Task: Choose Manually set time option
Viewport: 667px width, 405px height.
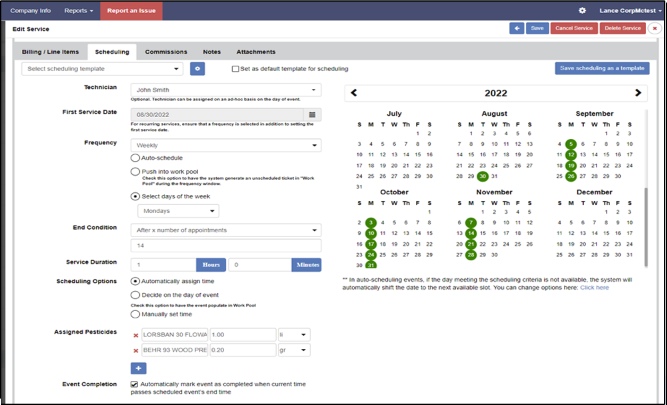Action: 136,314
